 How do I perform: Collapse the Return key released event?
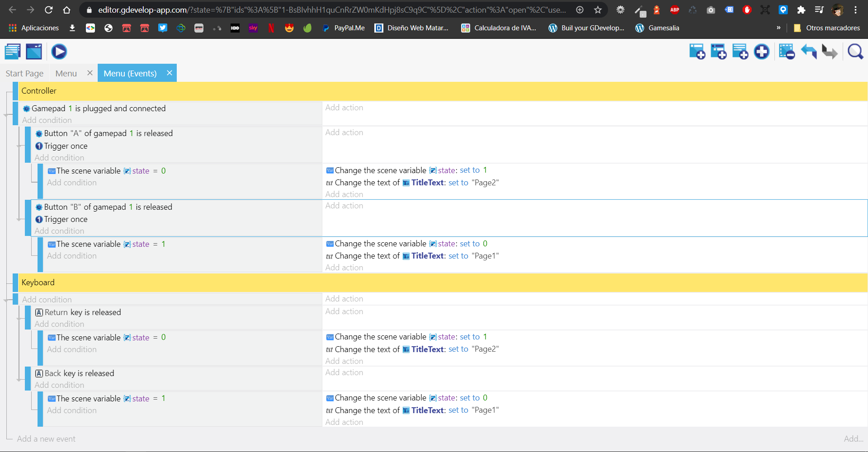(19, 319)
